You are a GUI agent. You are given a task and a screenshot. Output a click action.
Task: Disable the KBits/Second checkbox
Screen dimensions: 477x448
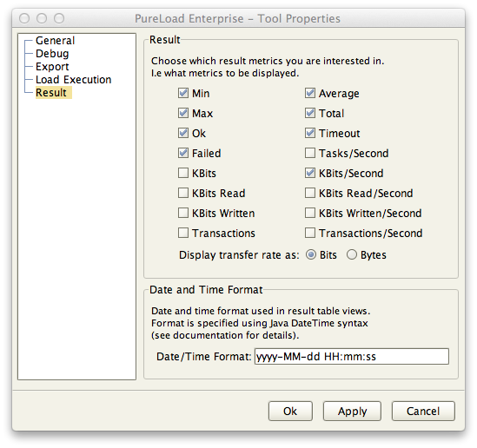310,173
